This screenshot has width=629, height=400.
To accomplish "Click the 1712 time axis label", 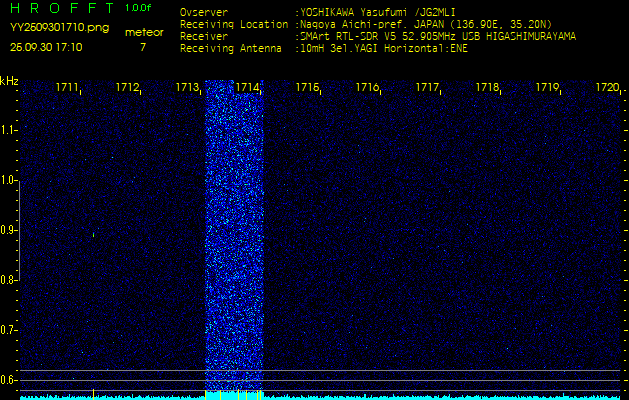I will (127, 87).
